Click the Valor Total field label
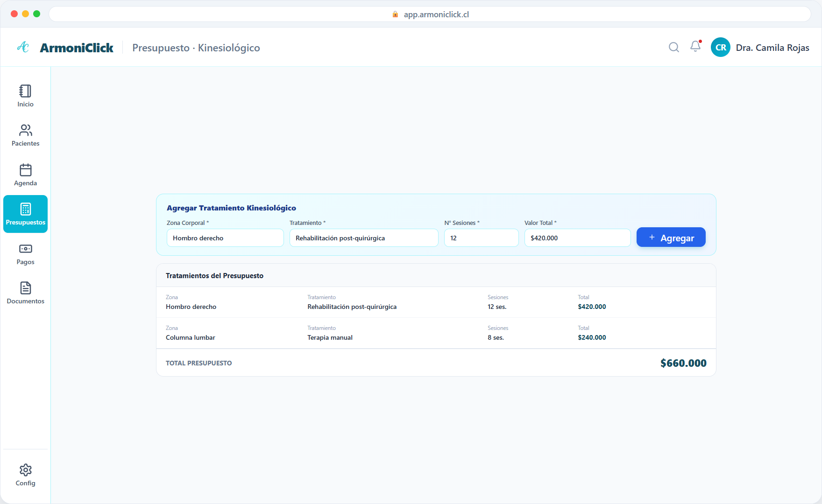Screen dimensions: 822x504 540,223
